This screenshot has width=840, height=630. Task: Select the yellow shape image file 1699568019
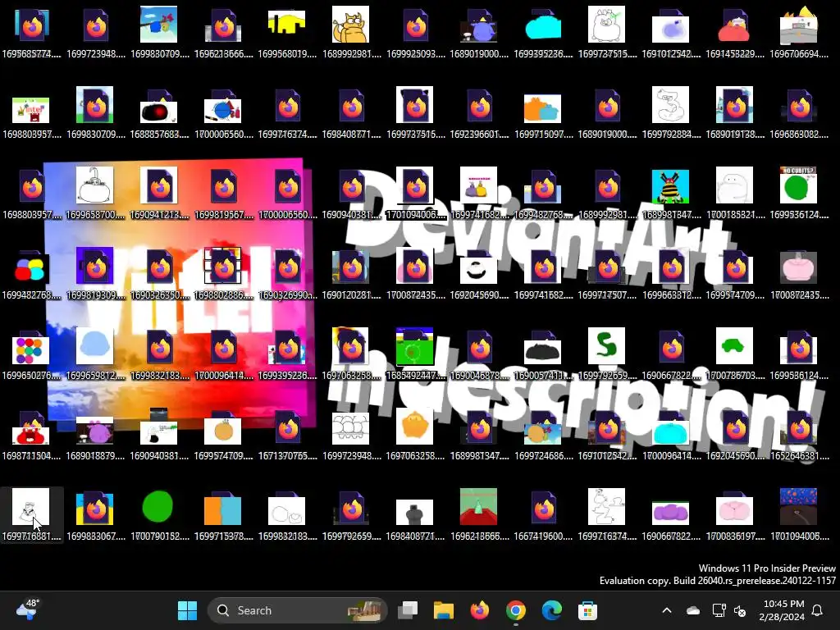(x=287, y=32)
